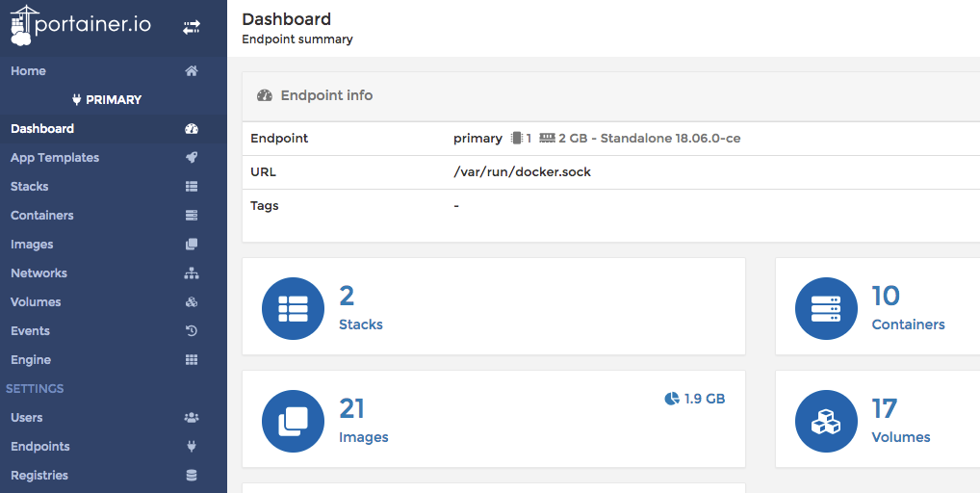Click the Dashboard gauge icon in sidebar
Image resolution: width=980 pixels, height=493 pixels.
pyautogui.click(x=192, y=129)
